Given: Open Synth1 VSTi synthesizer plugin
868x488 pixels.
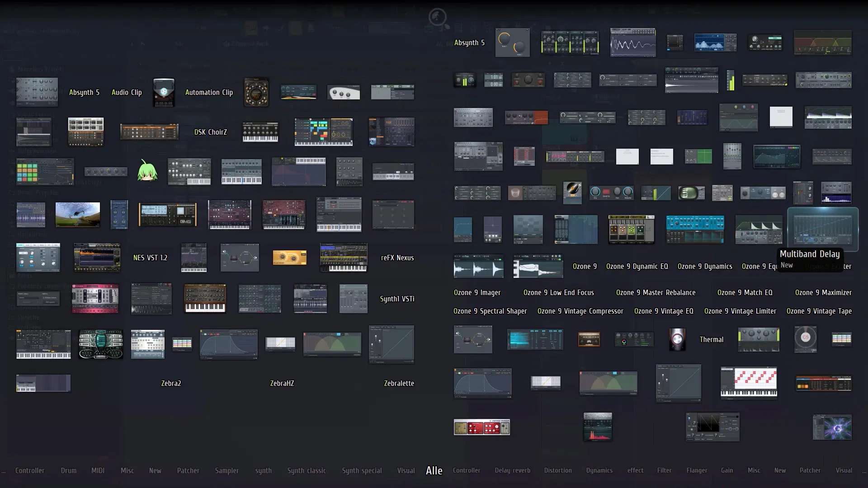Looking at the screenshot, I should (x=397, y=299).
